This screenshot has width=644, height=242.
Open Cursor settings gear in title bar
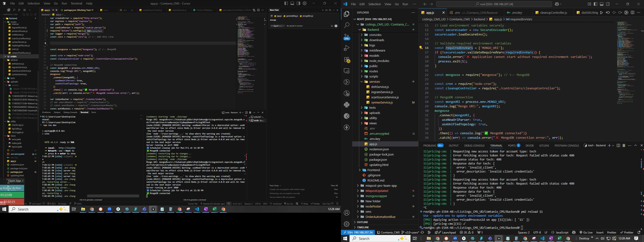click(x=304, y=3)
